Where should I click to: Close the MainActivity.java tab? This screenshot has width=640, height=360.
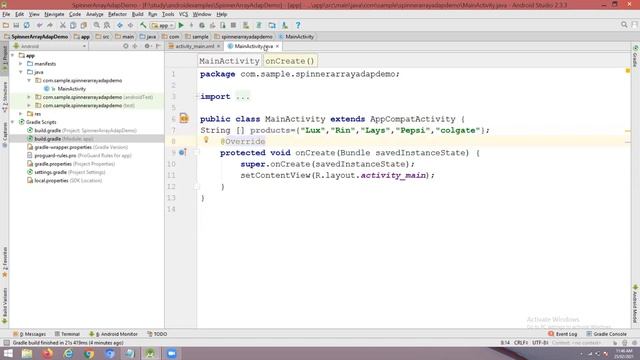tap(277, 46)
